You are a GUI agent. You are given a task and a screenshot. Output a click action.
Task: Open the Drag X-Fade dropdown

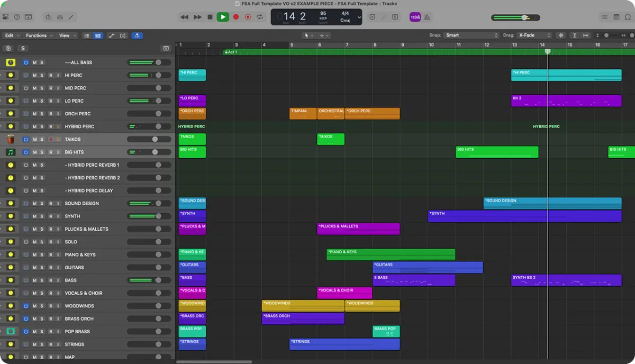(x=534, y=35)
